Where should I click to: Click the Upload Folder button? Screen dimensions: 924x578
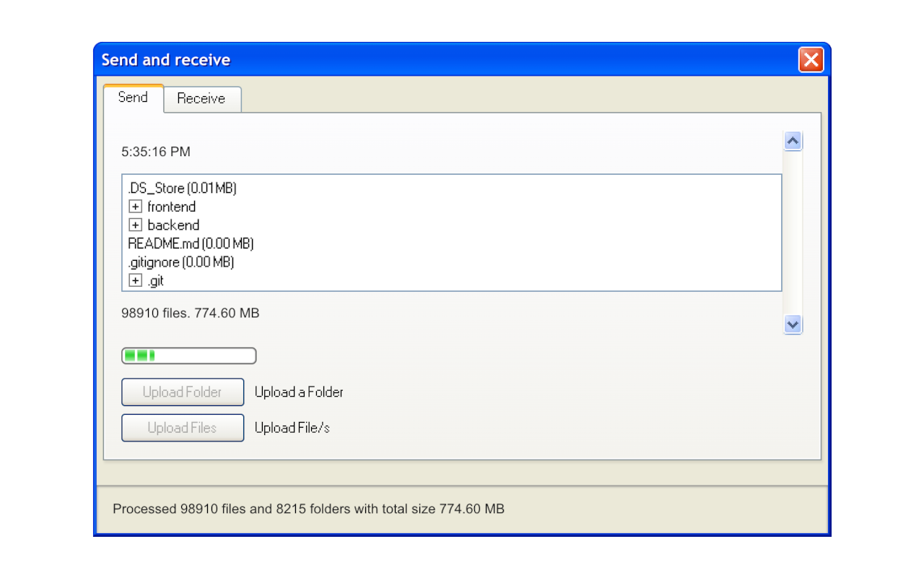coord(183,392)
